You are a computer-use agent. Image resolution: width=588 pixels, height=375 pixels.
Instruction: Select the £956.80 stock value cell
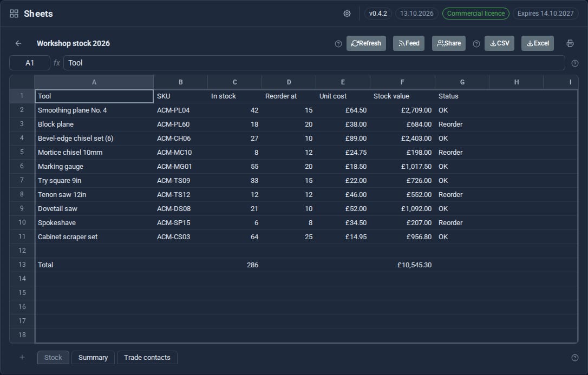402,236
